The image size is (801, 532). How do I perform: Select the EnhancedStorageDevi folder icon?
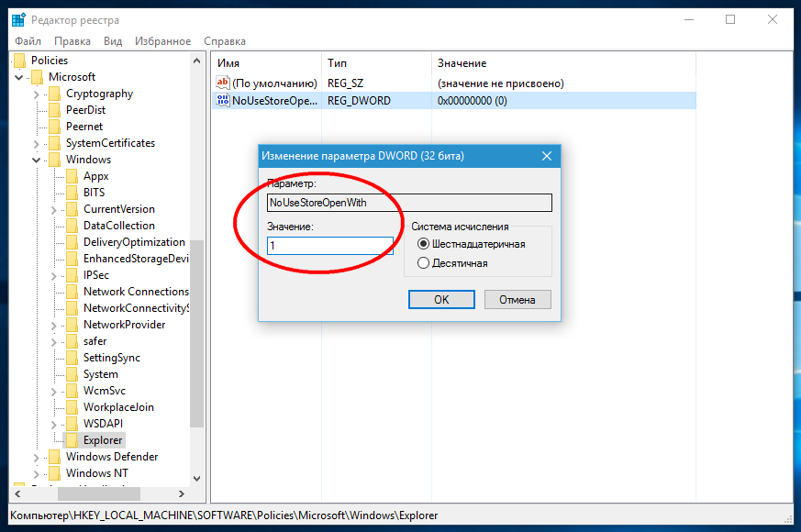coord(72,259)
